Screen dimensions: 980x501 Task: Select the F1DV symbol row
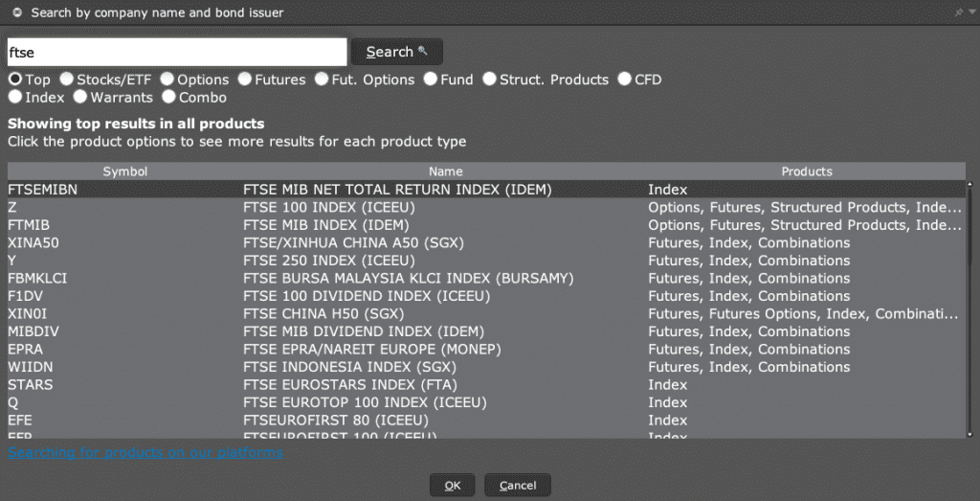point(486,296)
